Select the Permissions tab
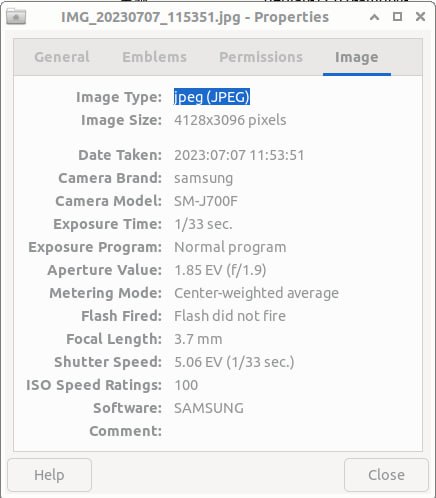The width and height of the screenshot is (436, 498). (261, 57)
